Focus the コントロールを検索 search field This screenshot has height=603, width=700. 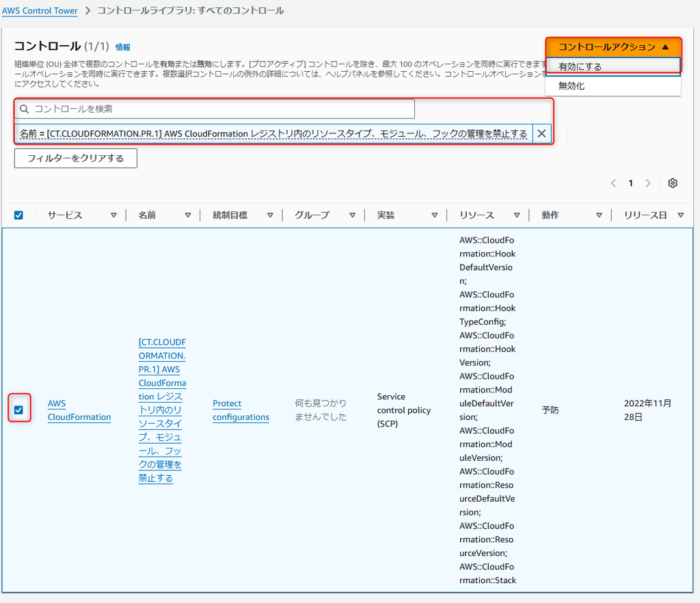click(215, 109)
